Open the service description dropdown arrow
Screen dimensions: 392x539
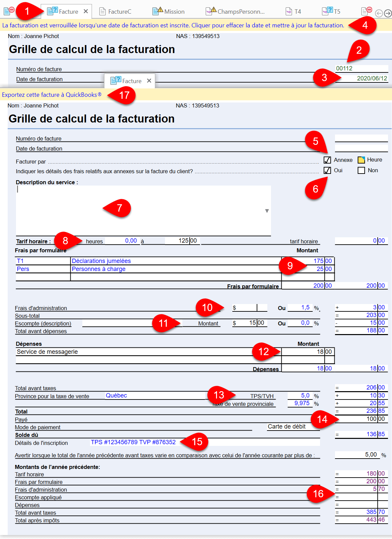click(267, 211)
